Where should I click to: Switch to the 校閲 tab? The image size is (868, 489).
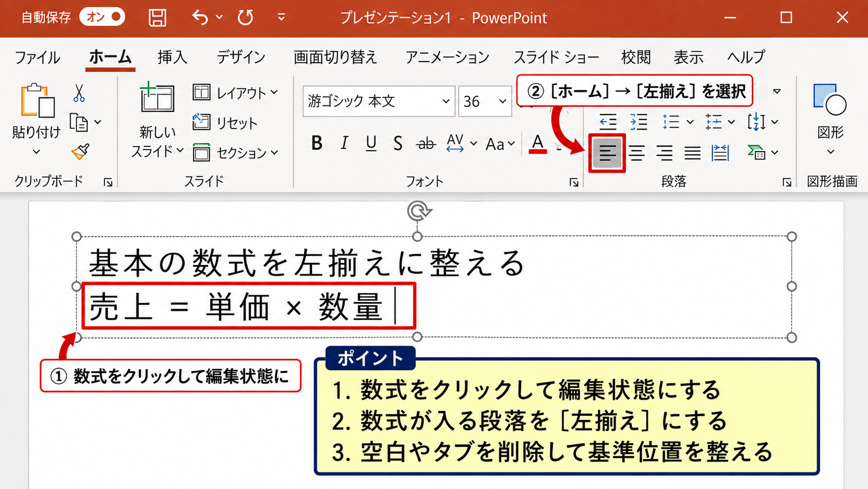636,57
